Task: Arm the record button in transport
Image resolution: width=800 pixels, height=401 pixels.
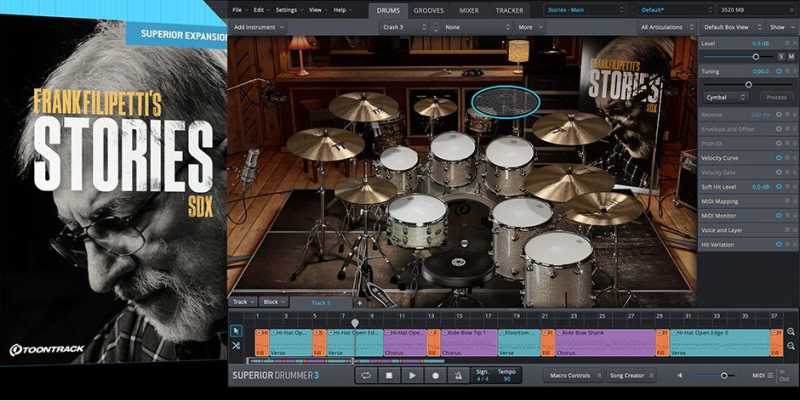Action: point(435,375)
